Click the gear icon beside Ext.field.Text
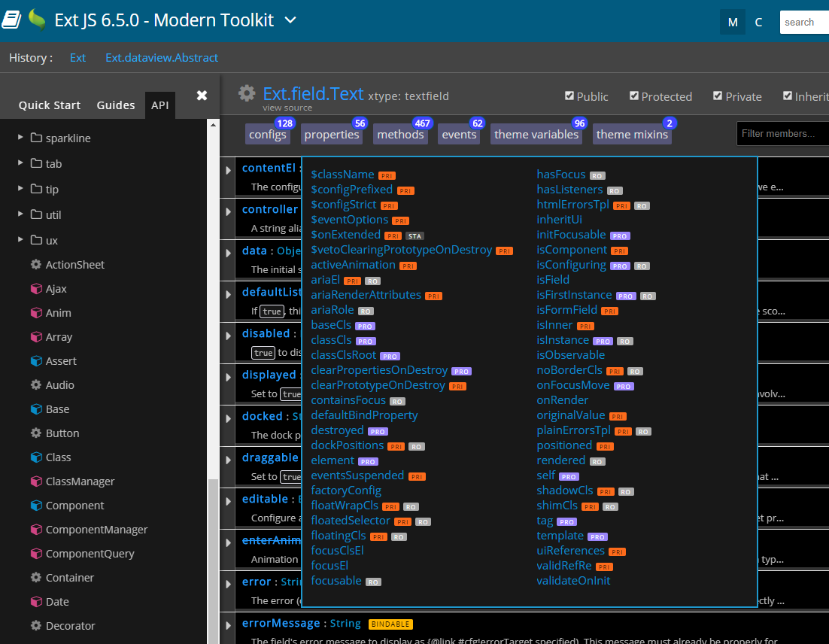829x644 pixels. (x=247, y=93)
